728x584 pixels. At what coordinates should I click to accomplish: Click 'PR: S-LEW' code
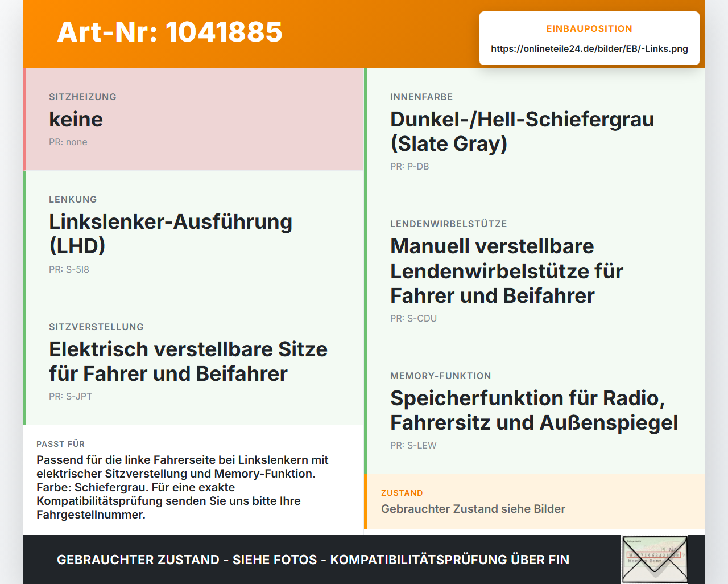413,445
